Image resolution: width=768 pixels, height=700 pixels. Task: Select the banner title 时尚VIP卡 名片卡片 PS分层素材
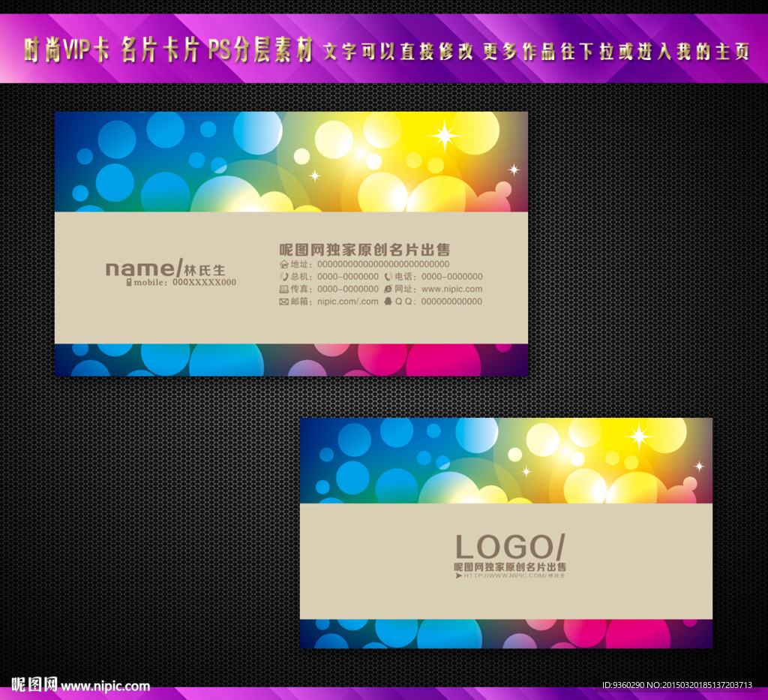[168, 50]
